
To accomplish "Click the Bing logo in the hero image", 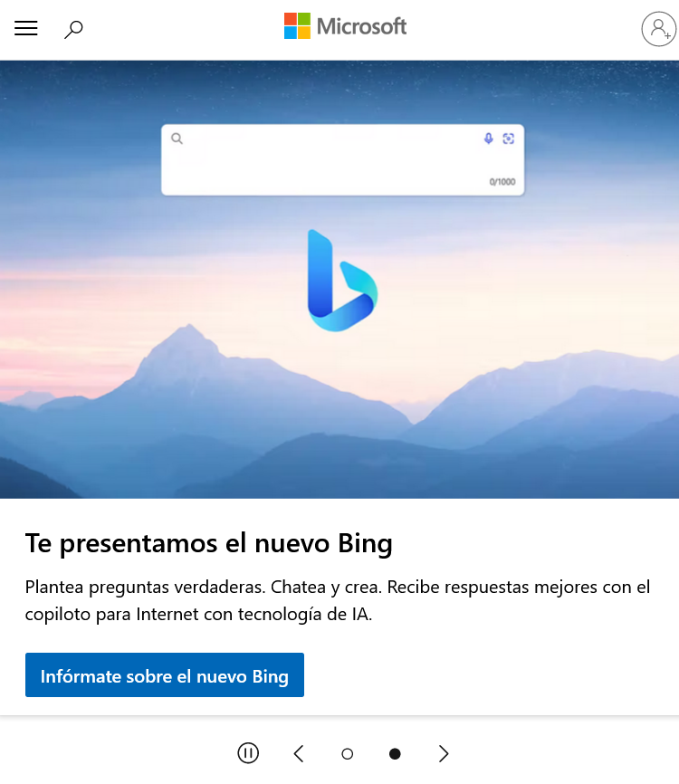I will (342, 280).
